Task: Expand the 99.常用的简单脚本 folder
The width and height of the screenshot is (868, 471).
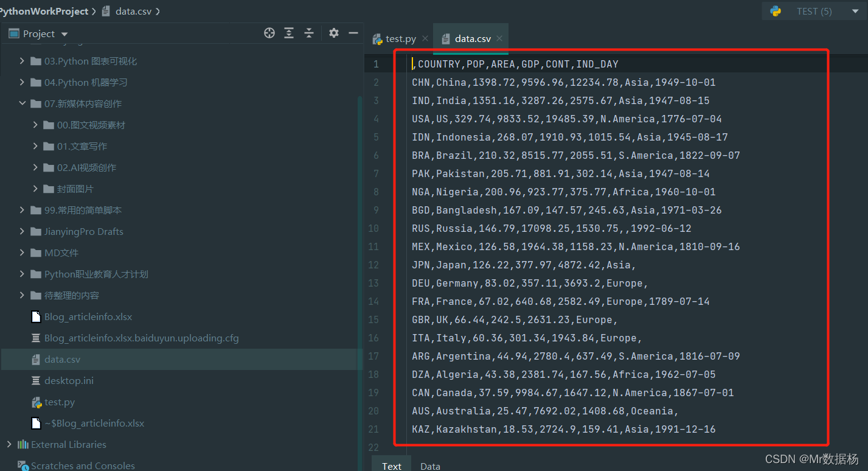Action: (23, 210)
